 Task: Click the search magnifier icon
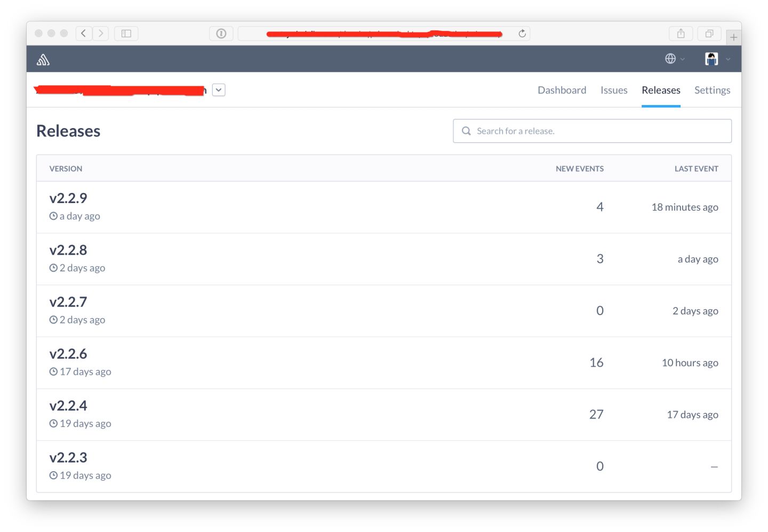pyautogui.click(x=466, y=131)
